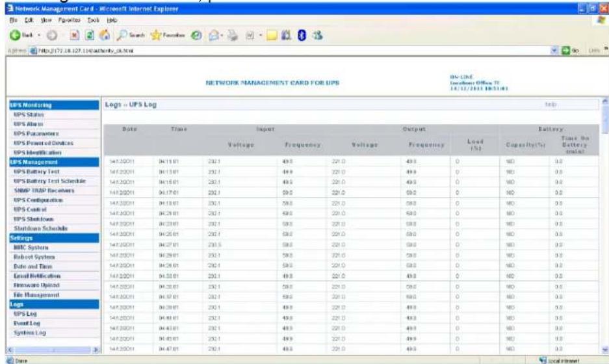
Task: Click the green Back arrow button
Action: (15, 35)
